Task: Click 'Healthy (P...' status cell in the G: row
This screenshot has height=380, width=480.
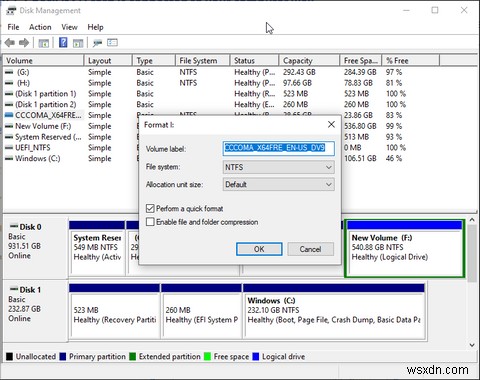Action: click(255, 72)
